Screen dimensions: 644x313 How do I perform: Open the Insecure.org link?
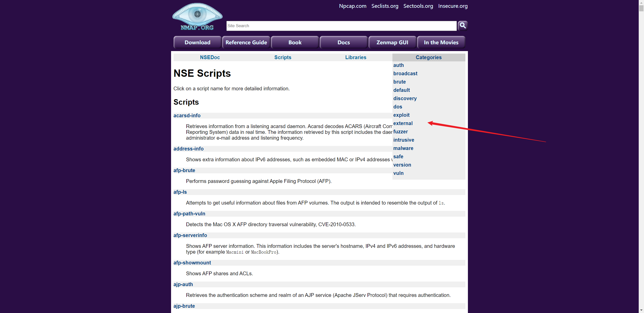(453, 6)
